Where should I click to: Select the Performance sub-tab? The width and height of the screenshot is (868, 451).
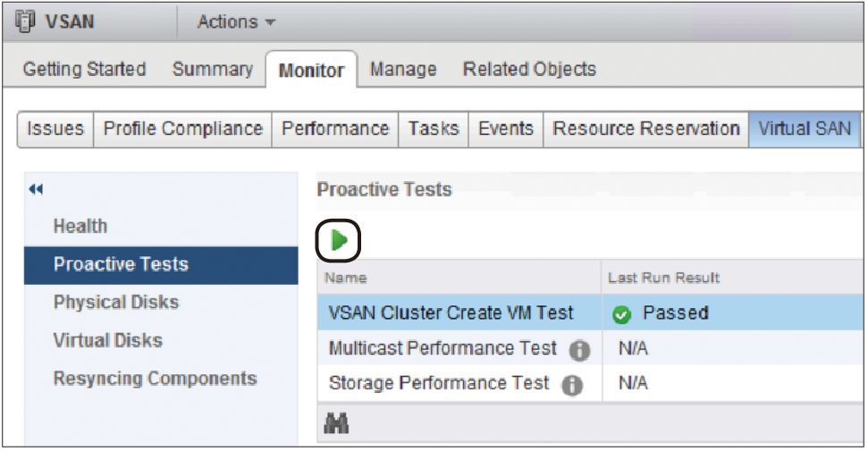pos(335,129)
